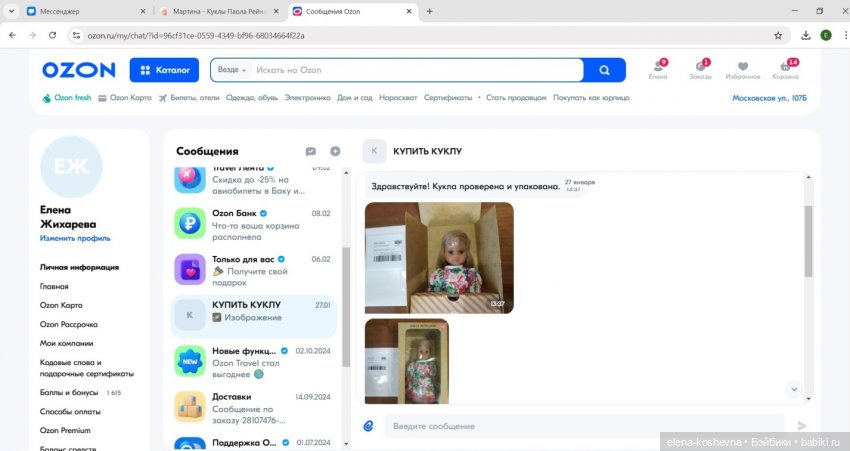
Task: Select the Ozon Банк conversation
Action: [x=254, y=221]
